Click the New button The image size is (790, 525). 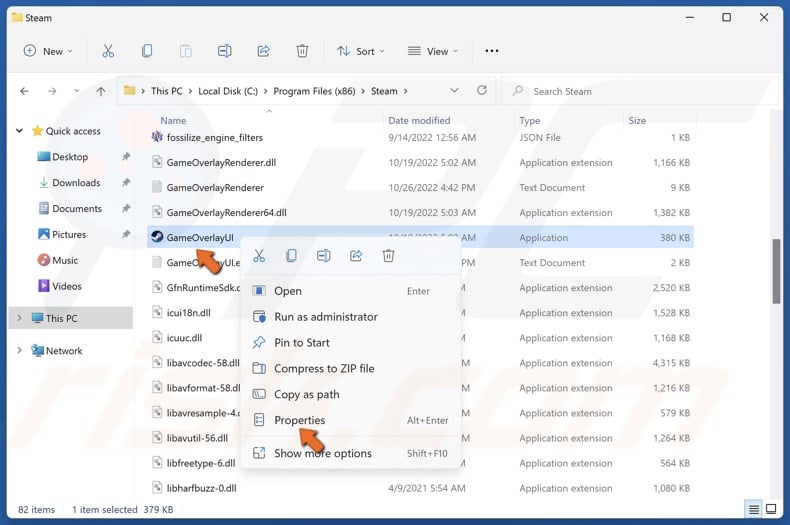pyautogui.click(x=47, y=51)
